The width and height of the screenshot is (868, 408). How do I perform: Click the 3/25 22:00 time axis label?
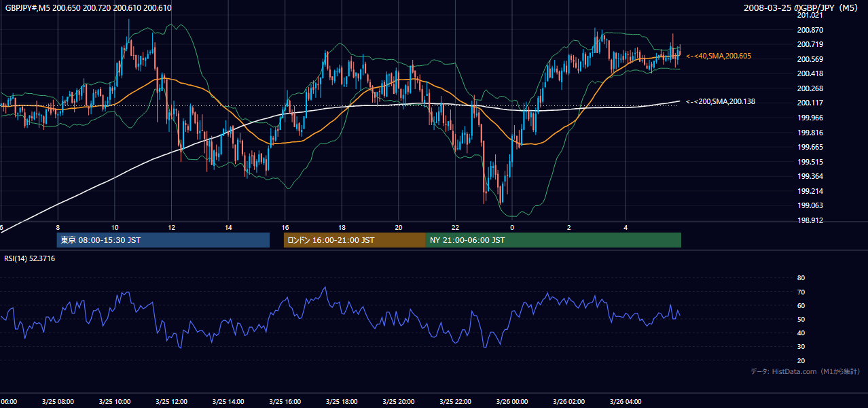pos(456,402)
